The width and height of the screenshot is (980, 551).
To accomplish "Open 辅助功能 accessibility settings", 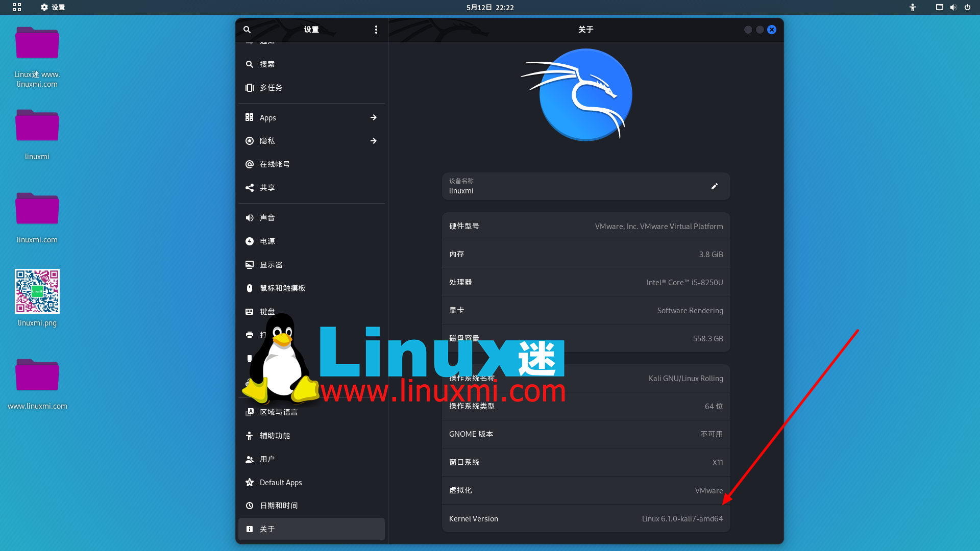I will pos(311,436).
